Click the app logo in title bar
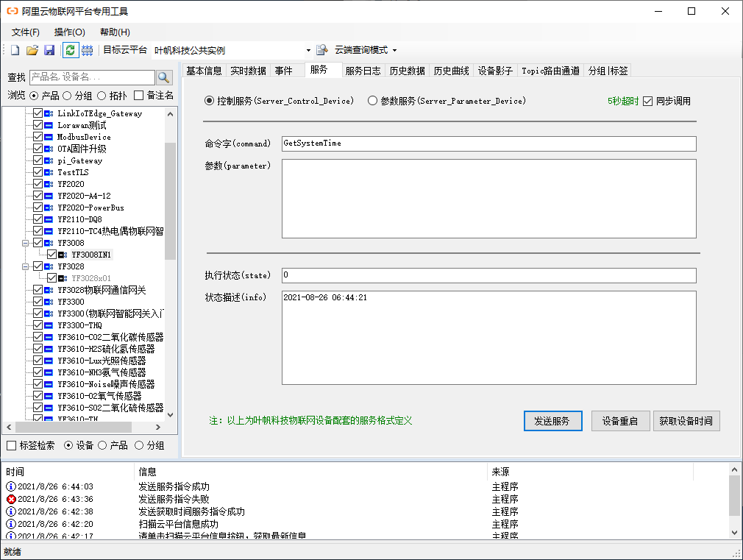This screenshot has width=743, height=560. [13, 11]
